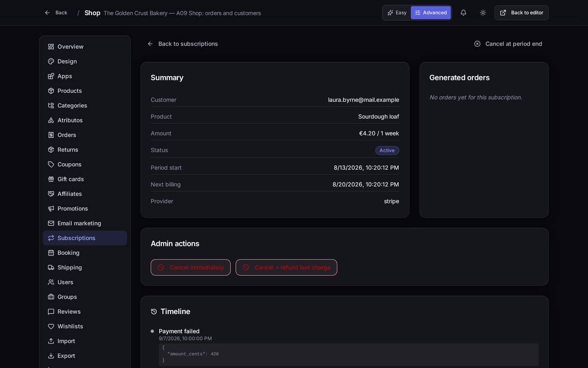The width and height of the screenshot is (588, 368).
Task: Click Cancel immediately button
Action: click(x=191, y=267)
